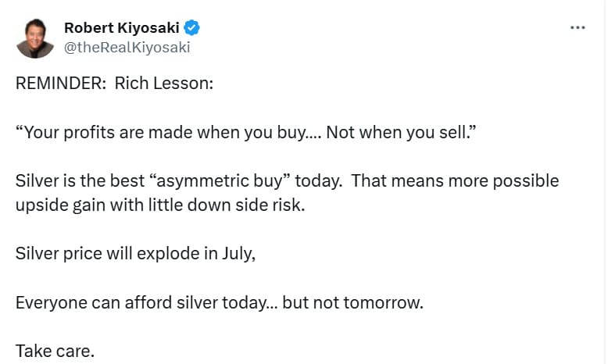The width and height of the screenshot is (615, 364).
Task: Click the phrase "but not tomorrow."
Action: click(x=352, y=302)
